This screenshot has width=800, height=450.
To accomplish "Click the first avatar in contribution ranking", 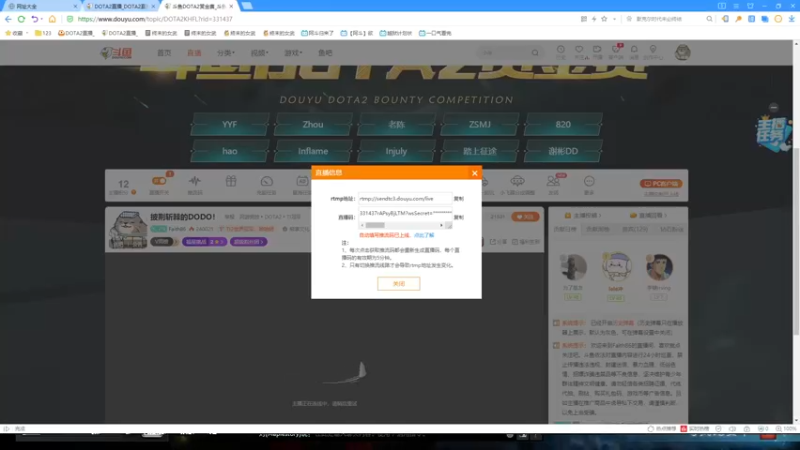I will pyautogui.click(x=573, y=267).
